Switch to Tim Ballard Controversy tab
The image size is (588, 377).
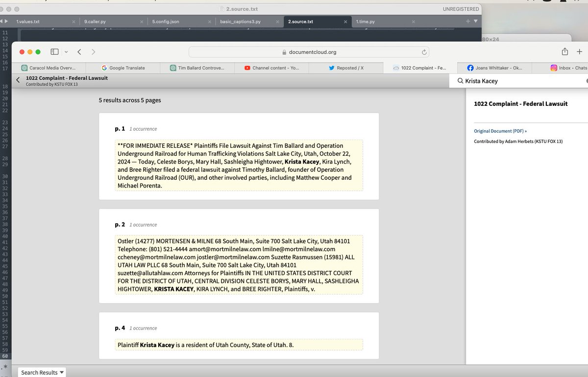click(197, 68)
